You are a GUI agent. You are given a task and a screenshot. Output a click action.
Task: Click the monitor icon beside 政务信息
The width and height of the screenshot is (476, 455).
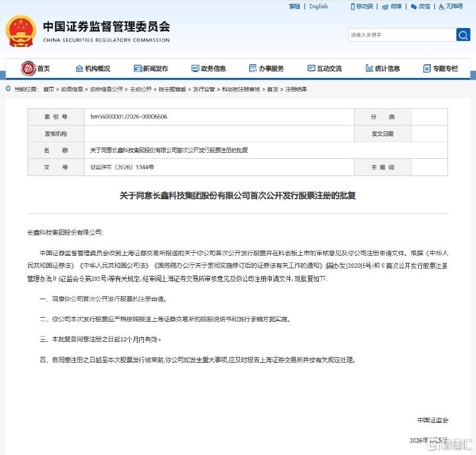(195, 68)
